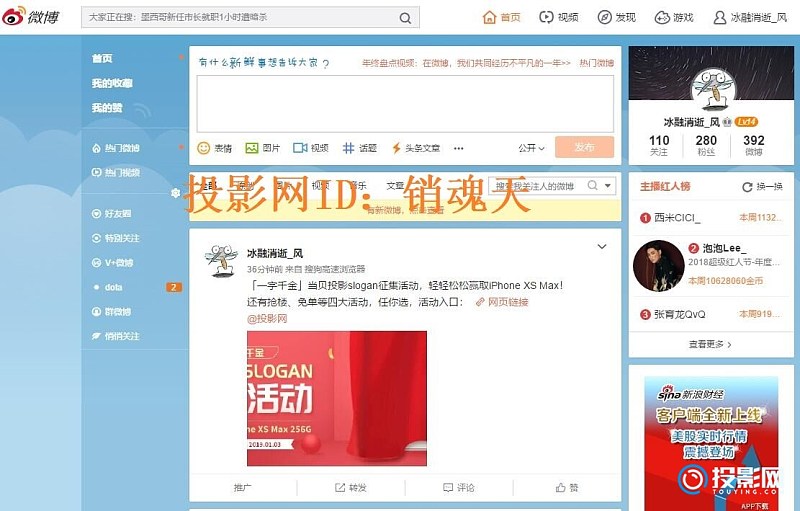Enlarge the red SLOGAN活动 post image
Viewport: 800px width, 511px height.
(337, 398)
